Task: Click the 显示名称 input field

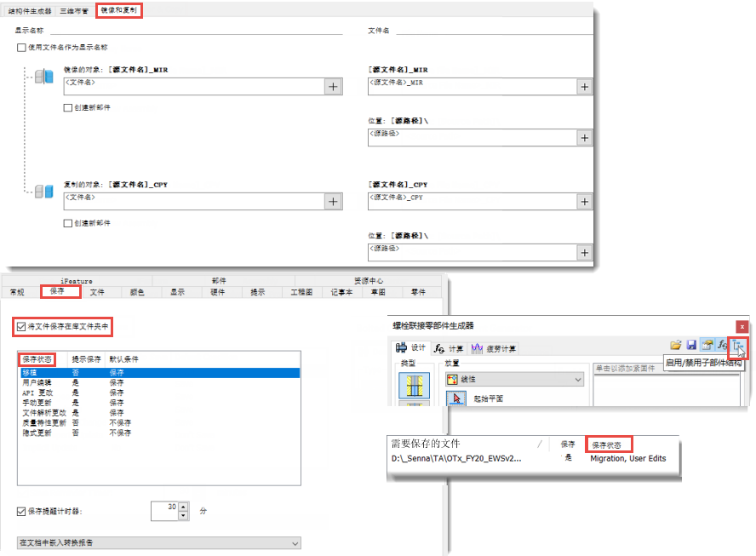Action: click(196, 31)
